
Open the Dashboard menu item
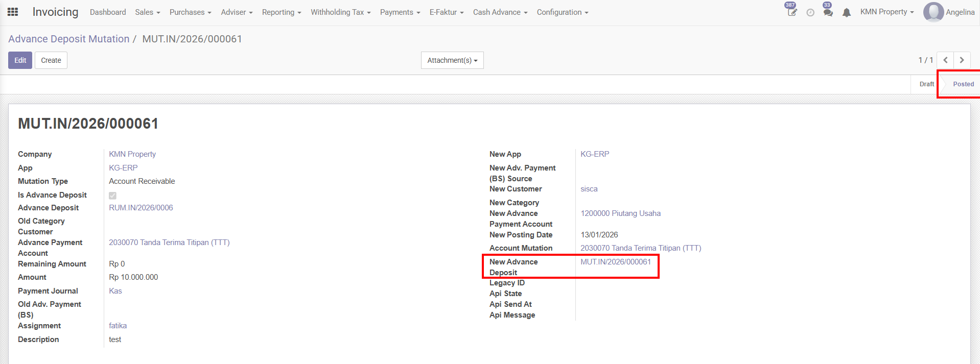[108, 12]
